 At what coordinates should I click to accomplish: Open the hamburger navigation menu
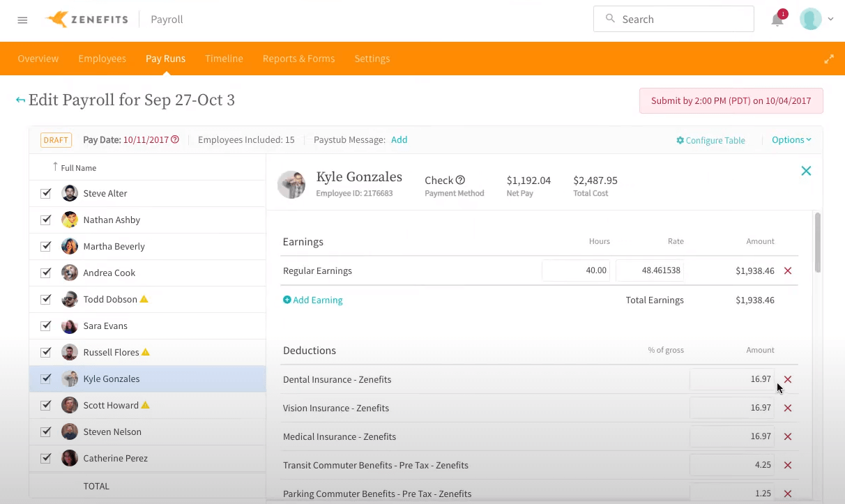click(22, 20)
